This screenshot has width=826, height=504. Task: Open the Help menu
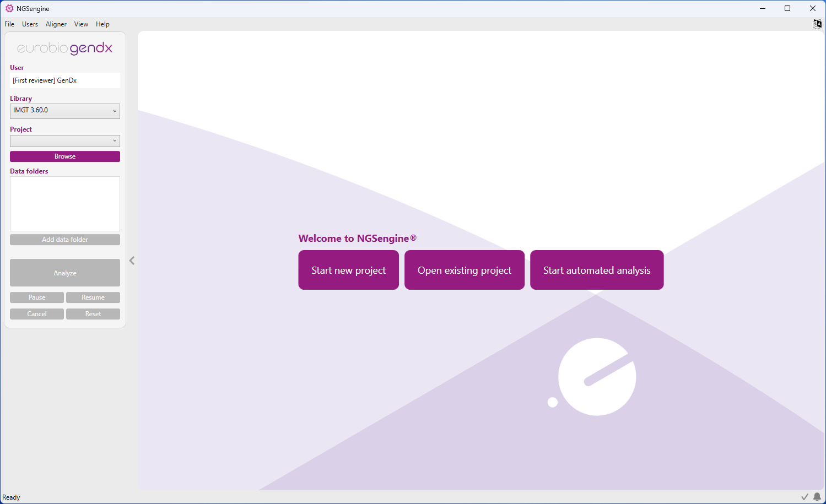pyautogui.click(x=102, y=24)
